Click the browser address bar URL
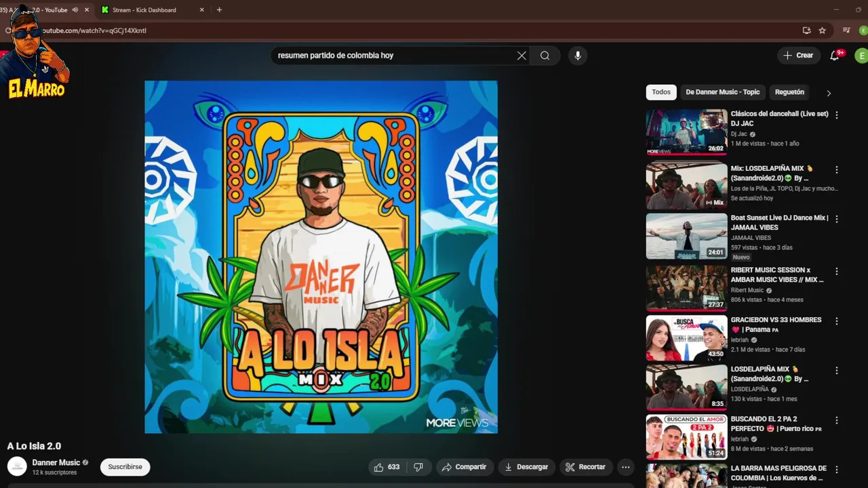The width and height of the screenshot is (868, 488). (95, 30)
